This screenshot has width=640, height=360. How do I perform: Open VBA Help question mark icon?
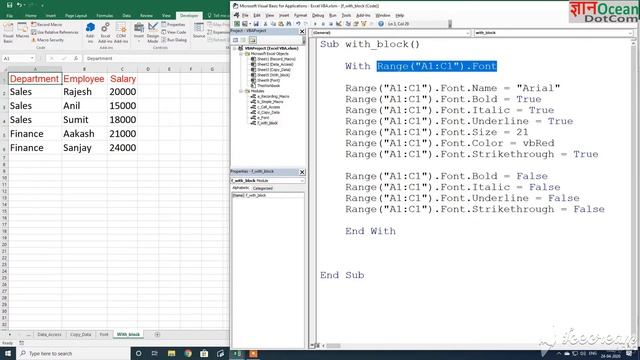click(x=380, y=24)
